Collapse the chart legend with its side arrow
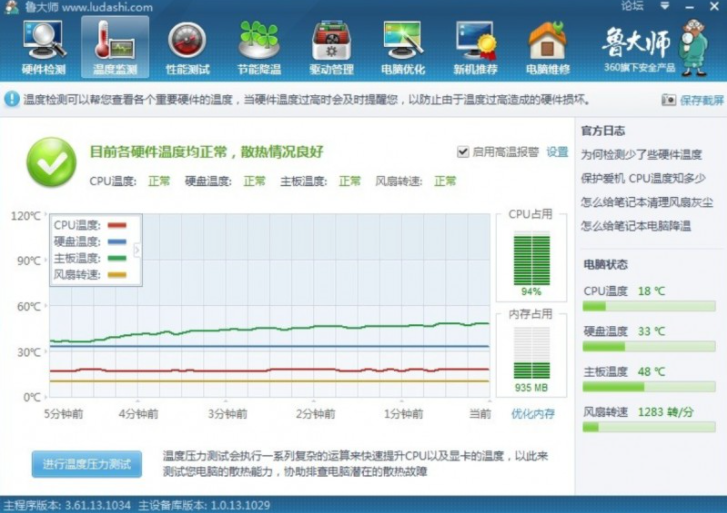The image size is (727, 513). 138,249
